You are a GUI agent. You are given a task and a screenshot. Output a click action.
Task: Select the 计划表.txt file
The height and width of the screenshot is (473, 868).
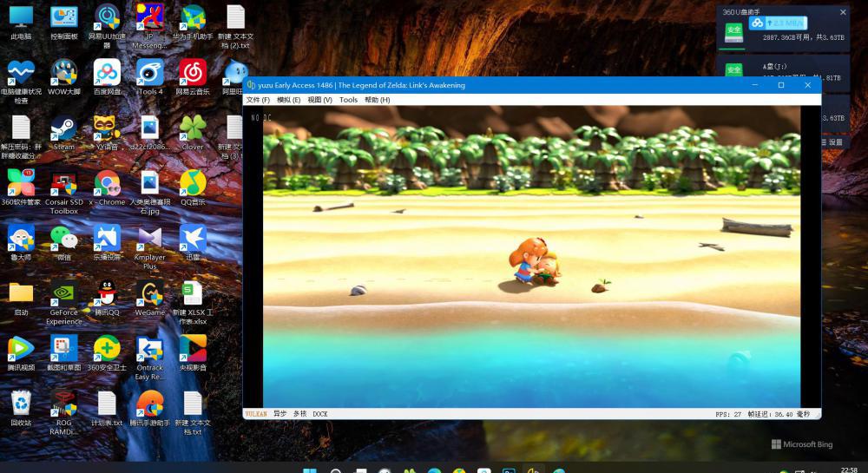pyautogui.click(x=107, y=408)
